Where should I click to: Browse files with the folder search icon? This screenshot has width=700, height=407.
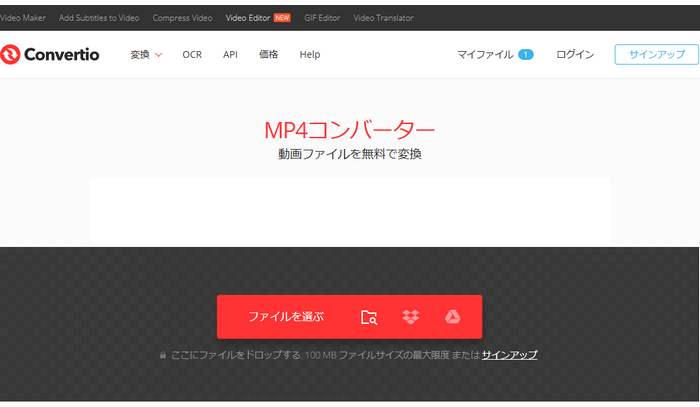pos(369,317)
